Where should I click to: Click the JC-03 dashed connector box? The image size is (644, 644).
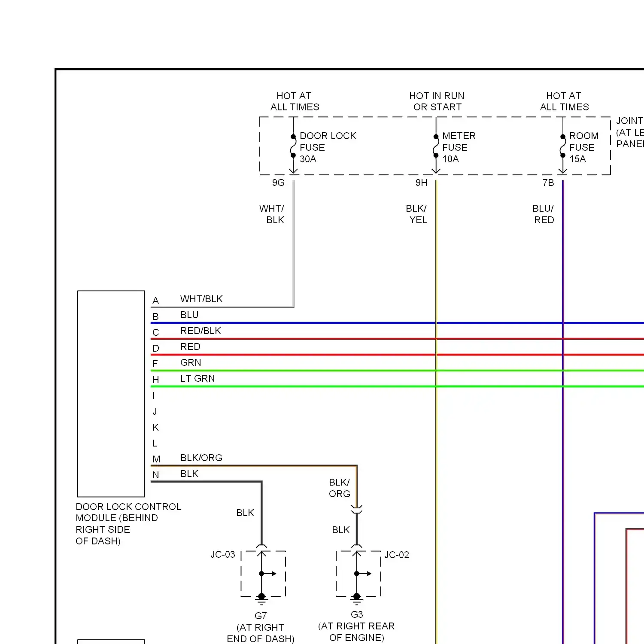[x=263, y=574]
